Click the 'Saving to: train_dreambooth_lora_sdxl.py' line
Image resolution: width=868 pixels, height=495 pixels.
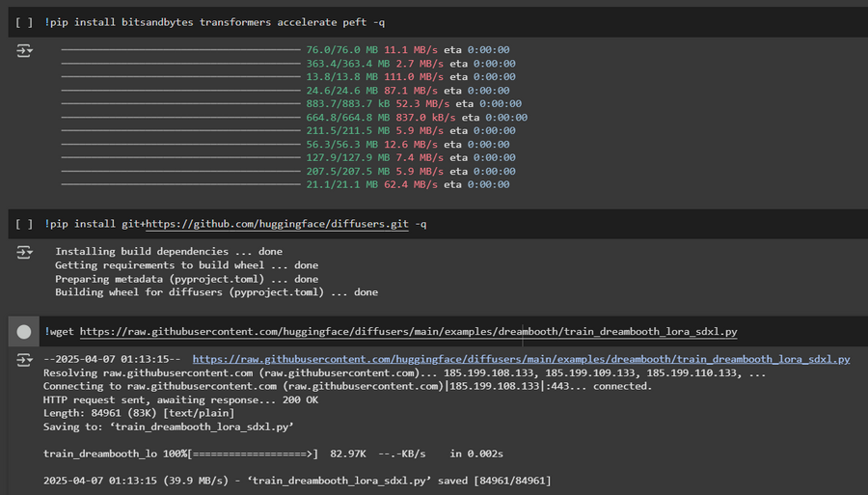coord(168,426)
